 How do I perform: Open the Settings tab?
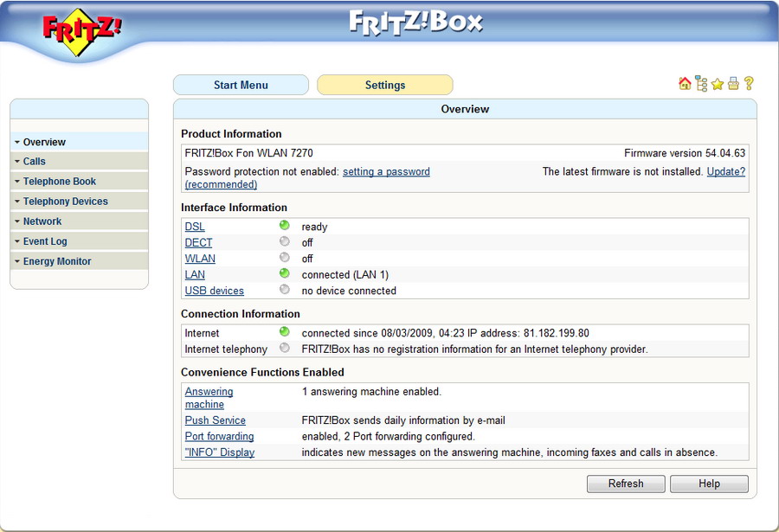point(384,85)
